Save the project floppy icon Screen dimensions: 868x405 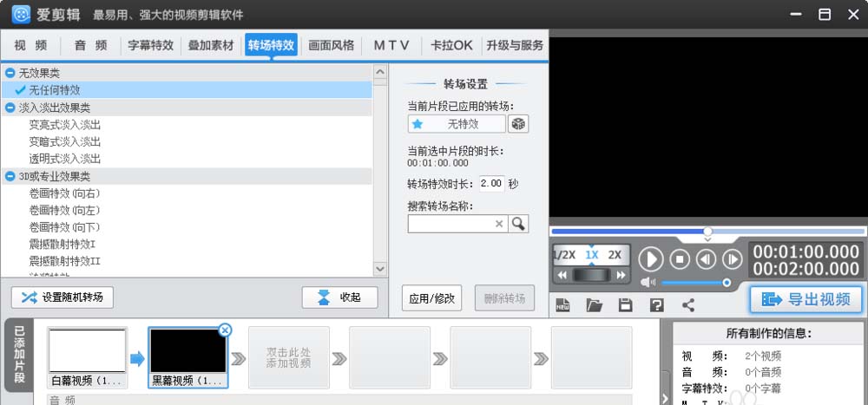[626, 305]
